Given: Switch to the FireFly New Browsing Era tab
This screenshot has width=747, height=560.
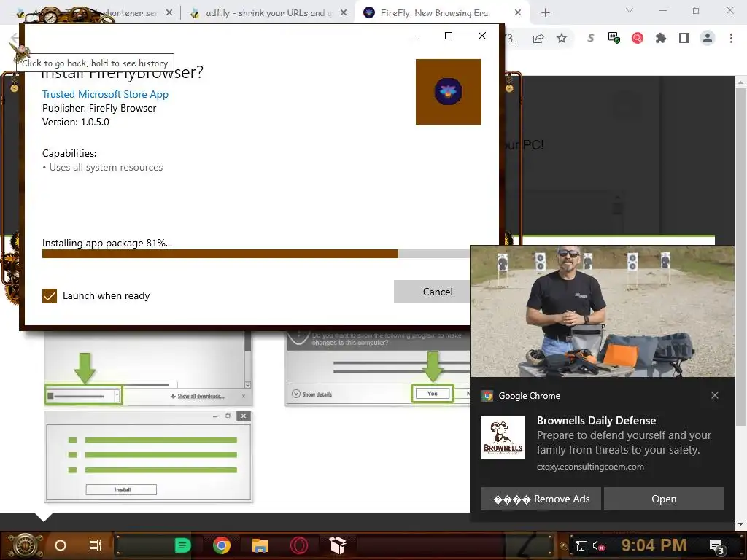Looking at the screenshot, I should tap(435, 13).
